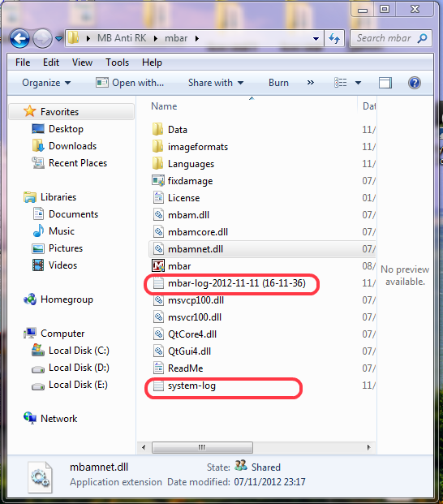
Task: Open the Share with dropdown
Action: tap(216, 83)
